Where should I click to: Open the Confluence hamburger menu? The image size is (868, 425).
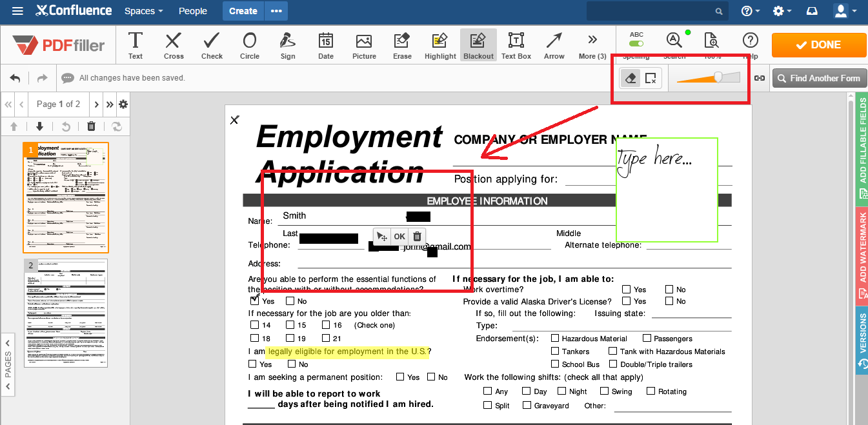point(18,11)
